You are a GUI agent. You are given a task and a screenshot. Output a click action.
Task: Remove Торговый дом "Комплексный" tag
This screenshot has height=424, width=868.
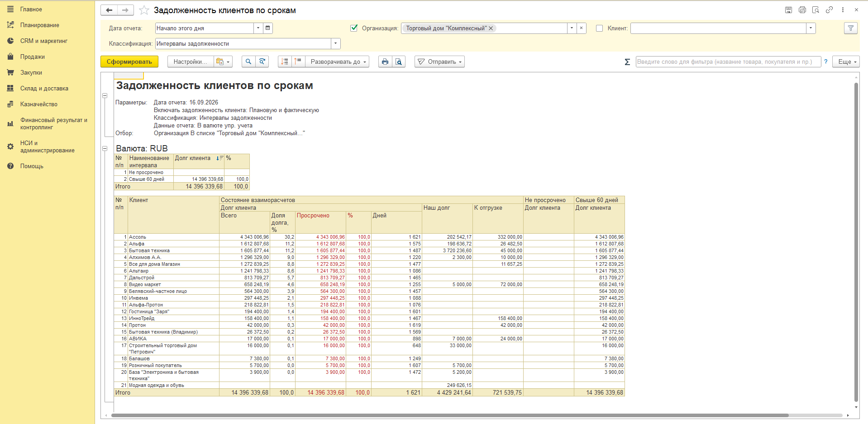pyautogui.click(x=491, y=28)
